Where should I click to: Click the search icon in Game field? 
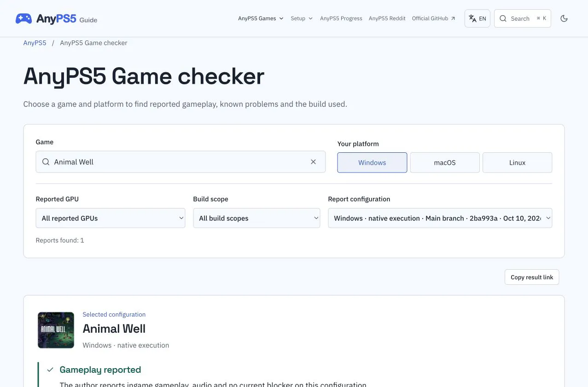pos(46,162)
